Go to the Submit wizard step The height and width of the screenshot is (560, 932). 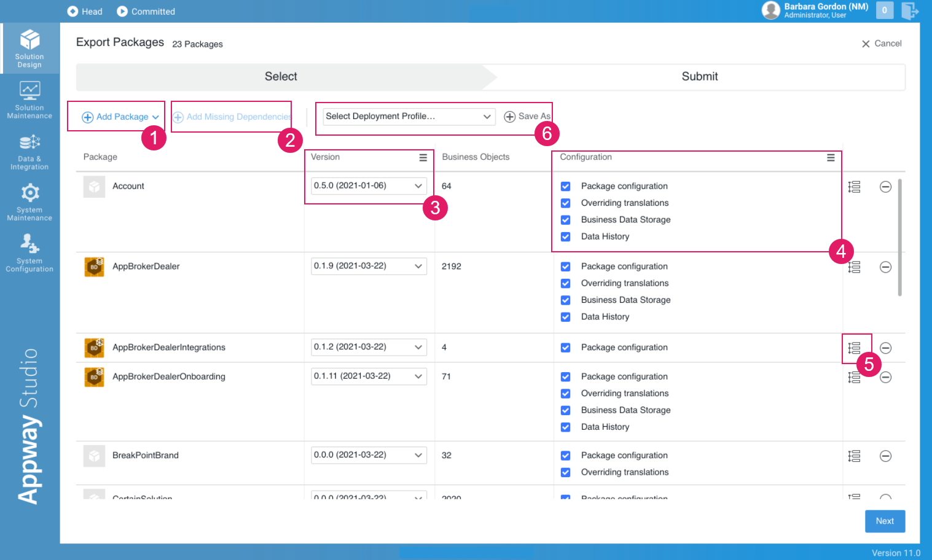(x=700, y=77)
